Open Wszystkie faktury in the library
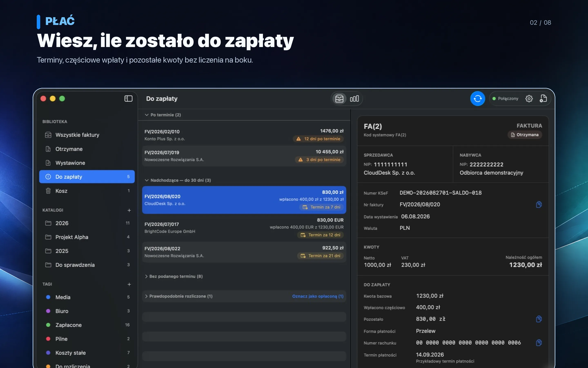 (x=87, y=135)
